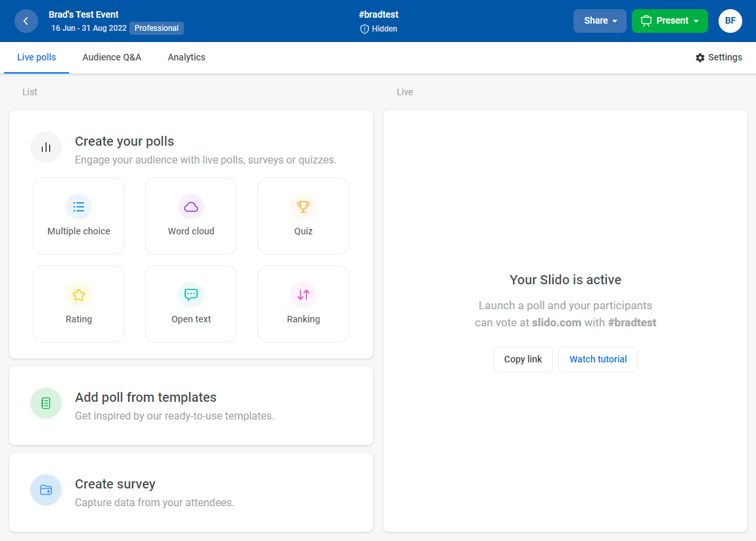Copy the event link
The image size is (756, 541).
pos(523,359)
